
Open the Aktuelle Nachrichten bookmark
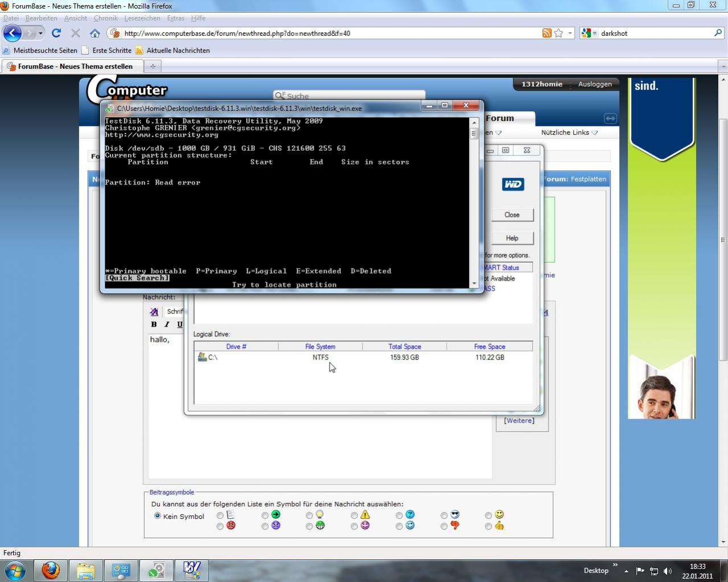click(172, 50)
